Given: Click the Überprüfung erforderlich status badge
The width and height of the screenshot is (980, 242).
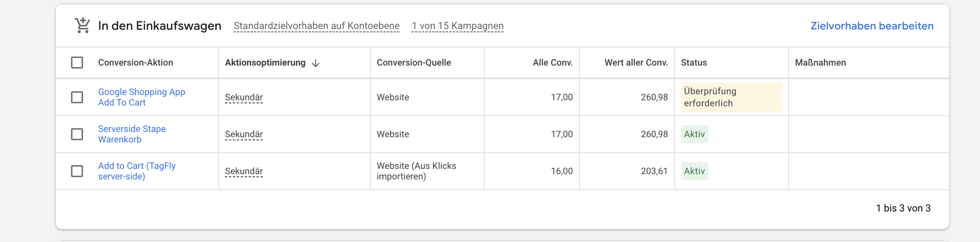Looking at the screenshot, I should tap(731, 97).
